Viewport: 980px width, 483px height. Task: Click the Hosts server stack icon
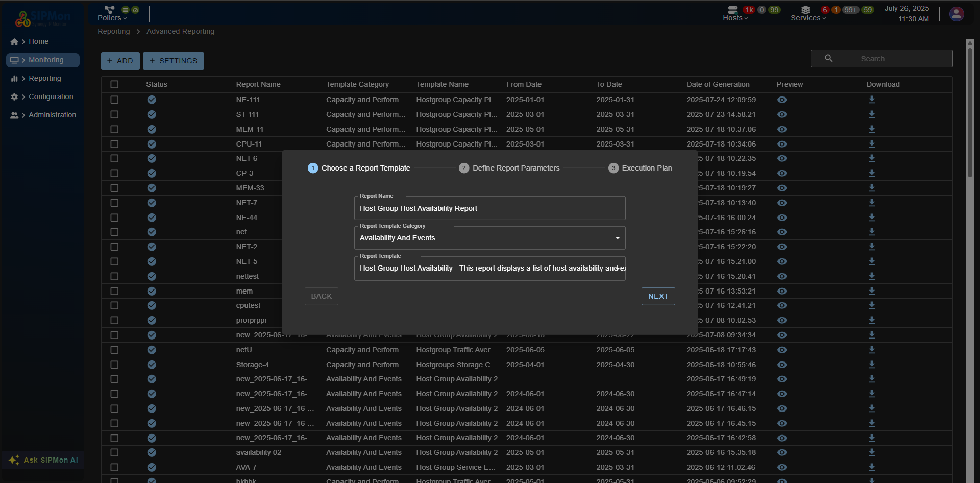(x=733, y=10)
